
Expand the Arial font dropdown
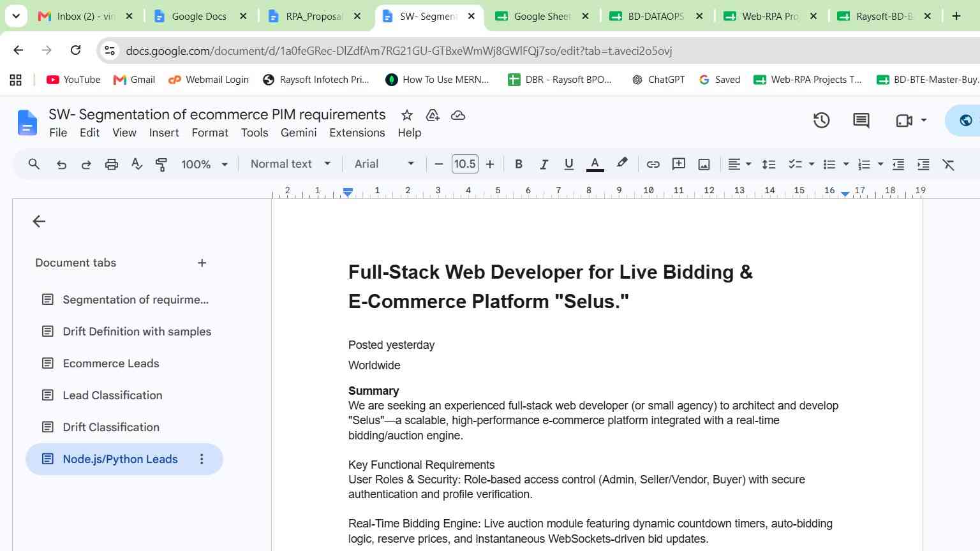384,164
